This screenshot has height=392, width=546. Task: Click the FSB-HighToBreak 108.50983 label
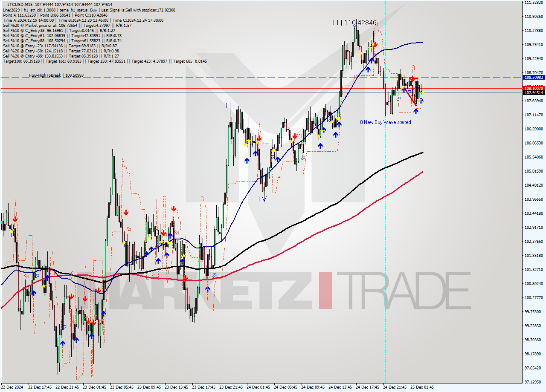(56, 75)
